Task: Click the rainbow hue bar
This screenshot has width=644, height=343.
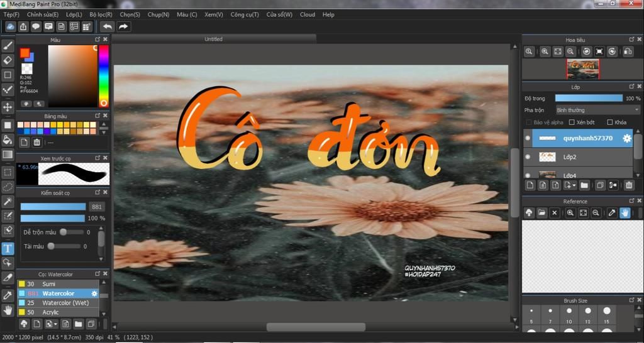Action: 104,76
